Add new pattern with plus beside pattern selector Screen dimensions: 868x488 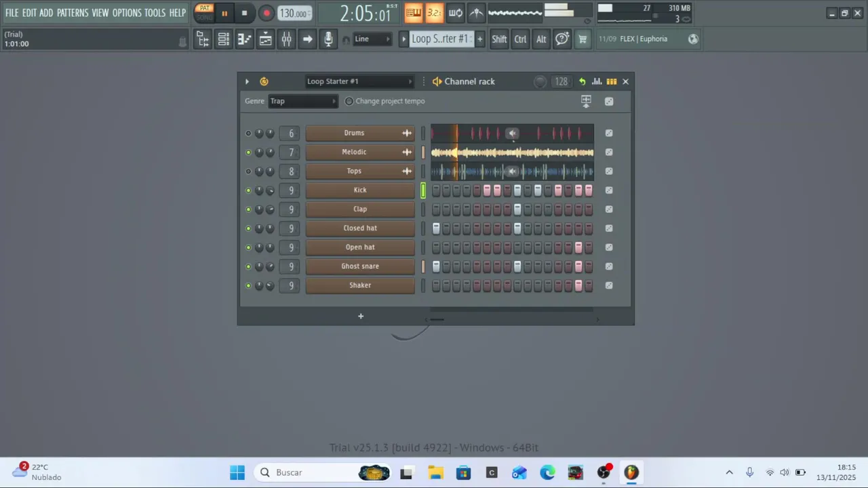click(x=480, y=39)
